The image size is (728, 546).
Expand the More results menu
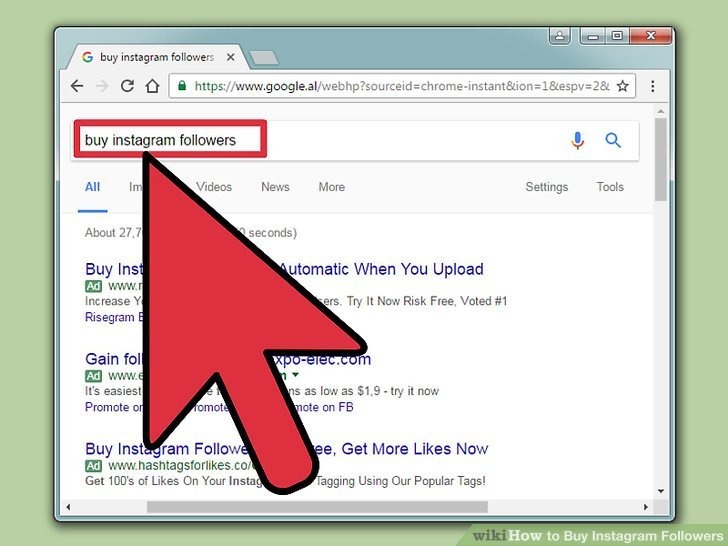pyautogui.click(x=332, y=187)
